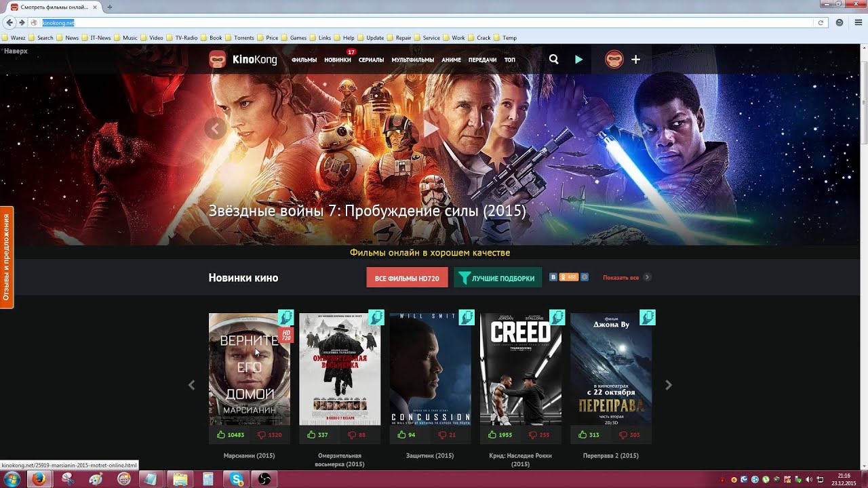Click the address bar with kinokong.net
This screenshot has height=488, width=868.
(x=427, y=22)
